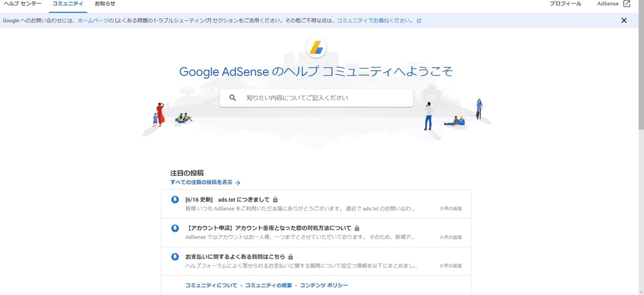
Task: Click the lock icon on the お支払い post
Action: 291,256
